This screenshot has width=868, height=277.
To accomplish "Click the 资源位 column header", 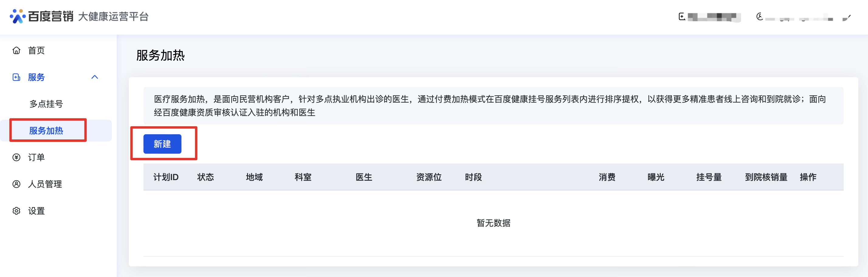I will pos(429,177).
